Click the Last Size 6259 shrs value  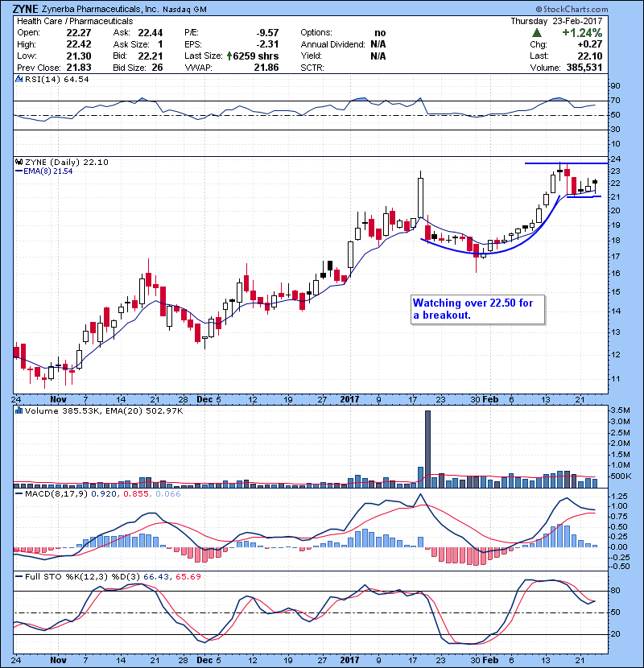pos(256,56)
